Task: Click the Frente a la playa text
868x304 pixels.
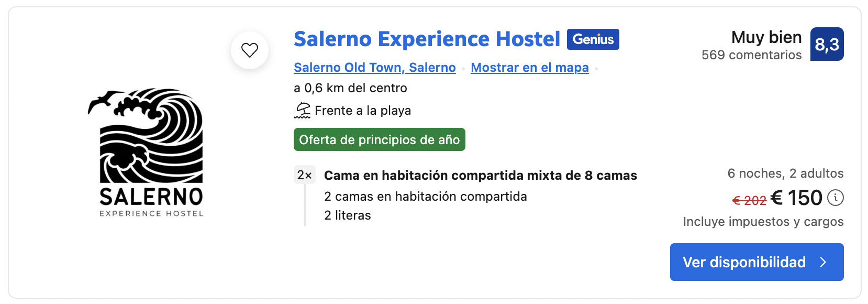Action: [362, 111]
